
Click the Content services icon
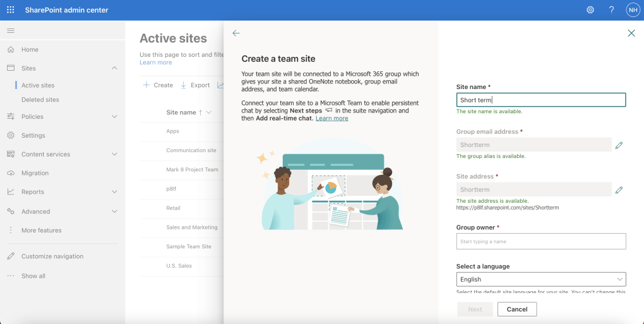pyautogui.click(x=11, y=154)
